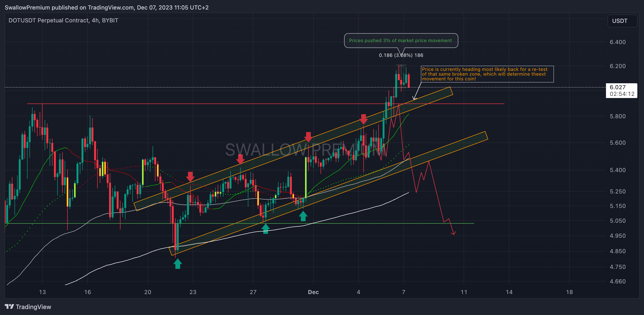Click the 'Dec' label on the time axis
This screenshot has width=644, height=315.
coord(313,292)
